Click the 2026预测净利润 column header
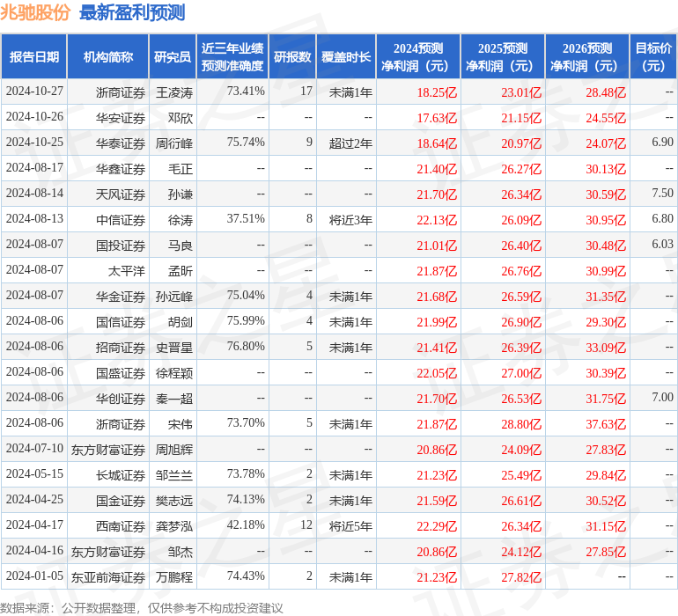 pyautogui.click(x=587, y=56)
